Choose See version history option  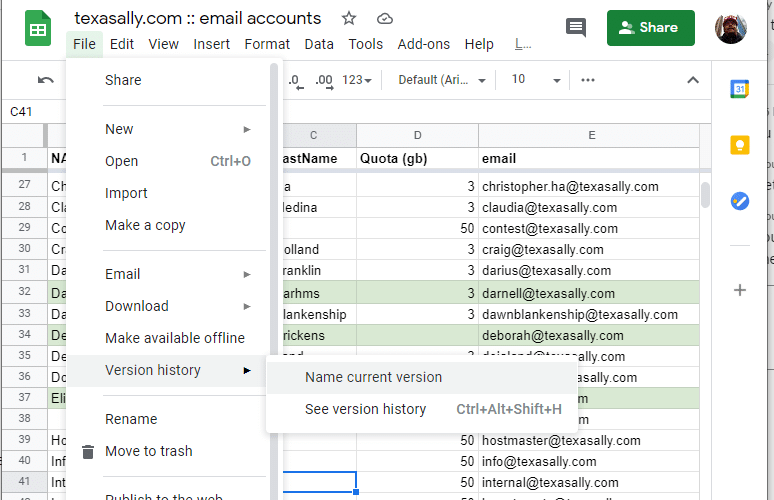365,409
